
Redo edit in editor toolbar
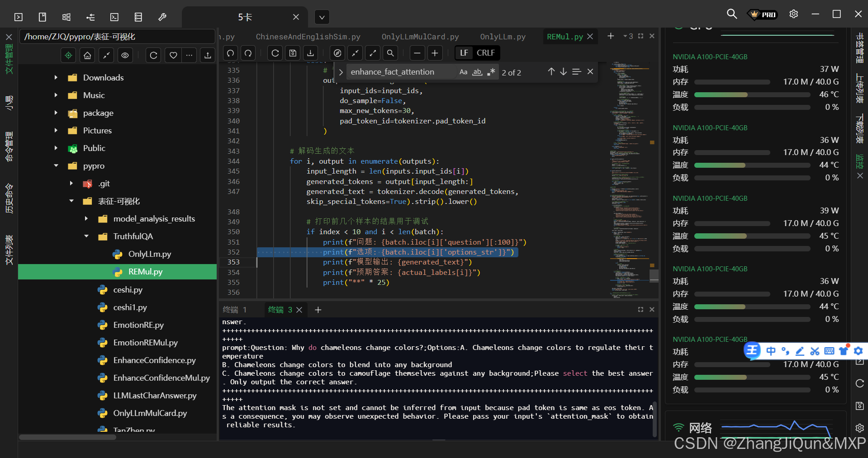tap(248, 53)
